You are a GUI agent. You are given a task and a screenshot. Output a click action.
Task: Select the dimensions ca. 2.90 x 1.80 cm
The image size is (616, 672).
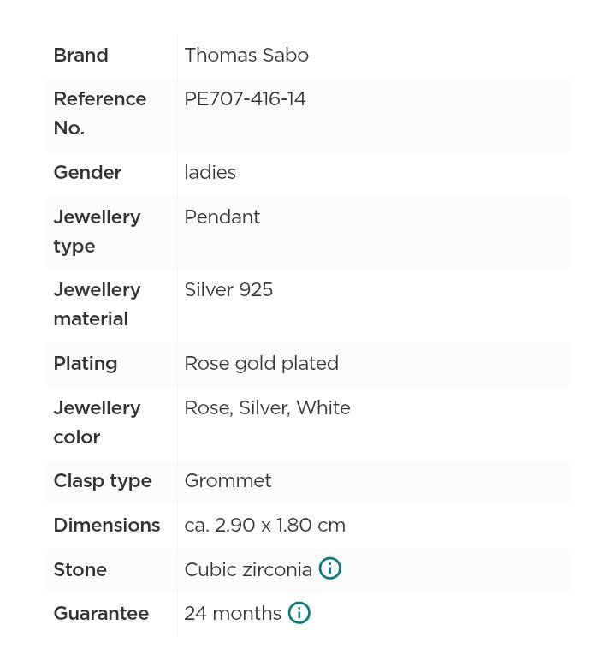tap(264, 525)
